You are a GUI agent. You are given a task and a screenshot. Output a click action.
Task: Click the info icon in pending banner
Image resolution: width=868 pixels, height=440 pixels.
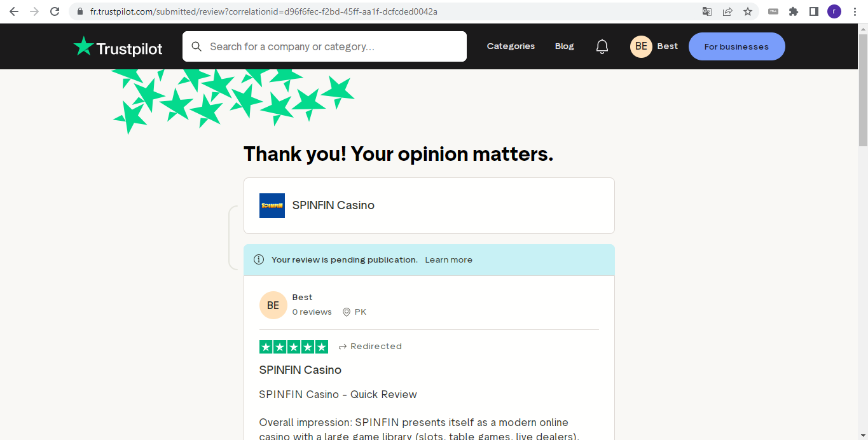[259, 259]
